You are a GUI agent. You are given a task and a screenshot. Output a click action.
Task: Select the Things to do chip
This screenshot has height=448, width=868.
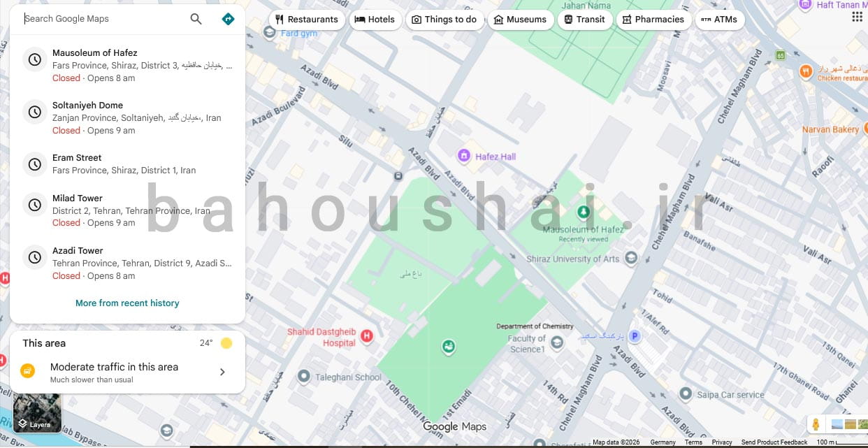(x=444, y=20)
